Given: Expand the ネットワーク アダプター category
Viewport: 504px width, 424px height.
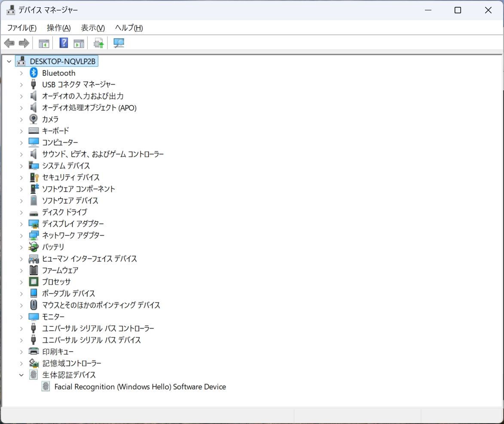Looking at the screenshot, I should pos(21,235).
